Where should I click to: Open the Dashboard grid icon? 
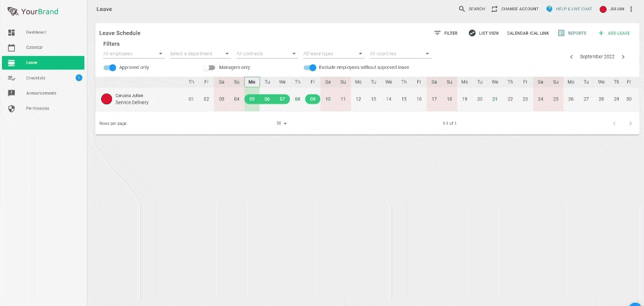pyautogui.click(x=12, y=32)
